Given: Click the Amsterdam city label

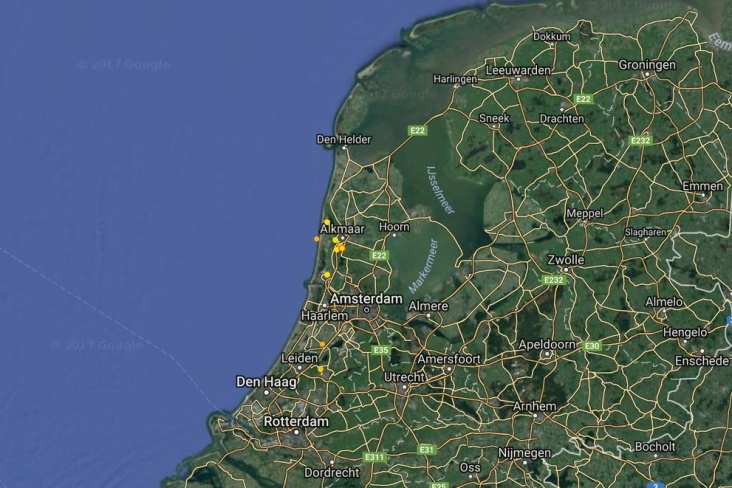Looking at the screenshot, I should tap(366, 299).
